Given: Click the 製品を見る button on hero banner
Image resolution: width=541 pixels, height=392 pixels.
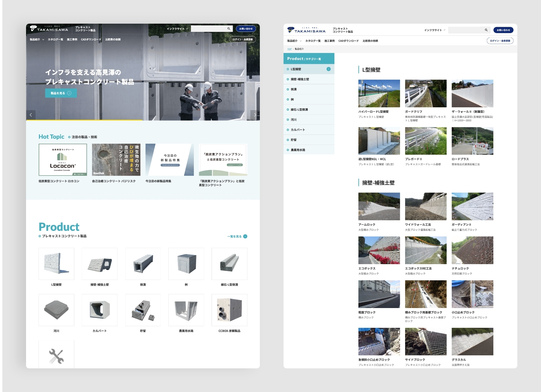Looking at the screenshot, I should pos(61,93).
